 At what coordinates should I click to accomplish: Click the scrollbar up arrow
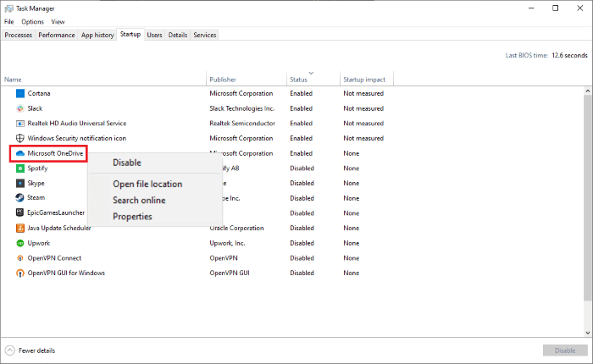pyautogui.click(x=588, y=91)
